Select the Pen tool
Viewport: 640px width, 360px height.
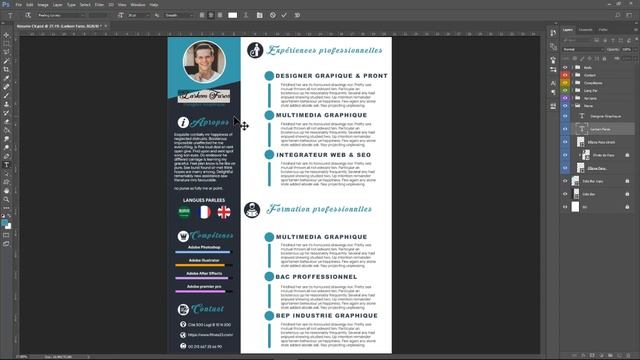6,156
